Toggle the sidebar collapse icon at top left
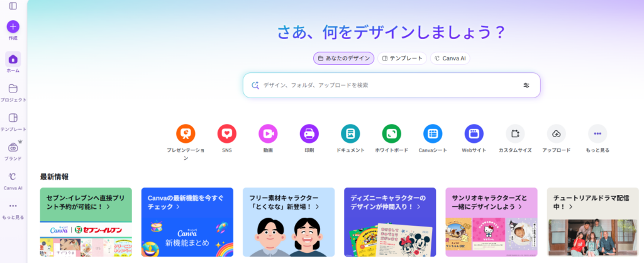Image resolution: width=644 pixels, height=263 pixels. 13,6
